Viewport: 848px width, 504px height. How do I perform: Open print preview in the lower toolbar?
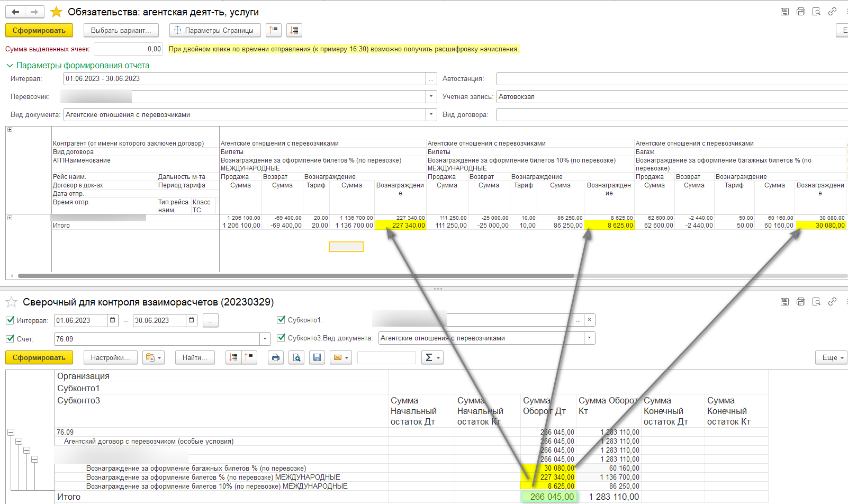click(x=296, y=358)
